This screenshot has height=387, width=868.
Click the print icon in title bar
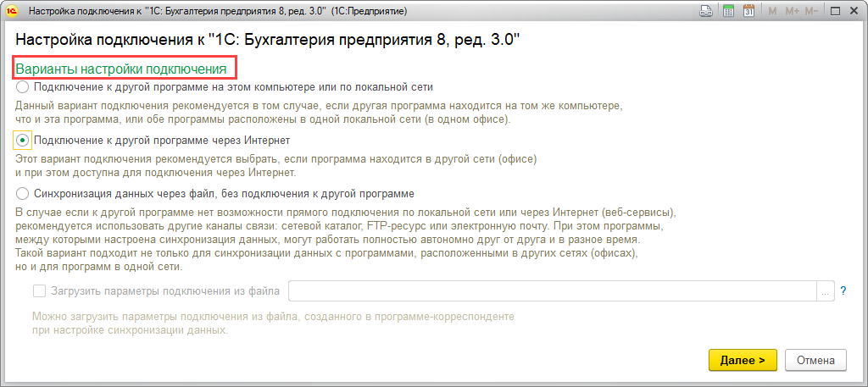pyautogui.click(x=705, y=12)
